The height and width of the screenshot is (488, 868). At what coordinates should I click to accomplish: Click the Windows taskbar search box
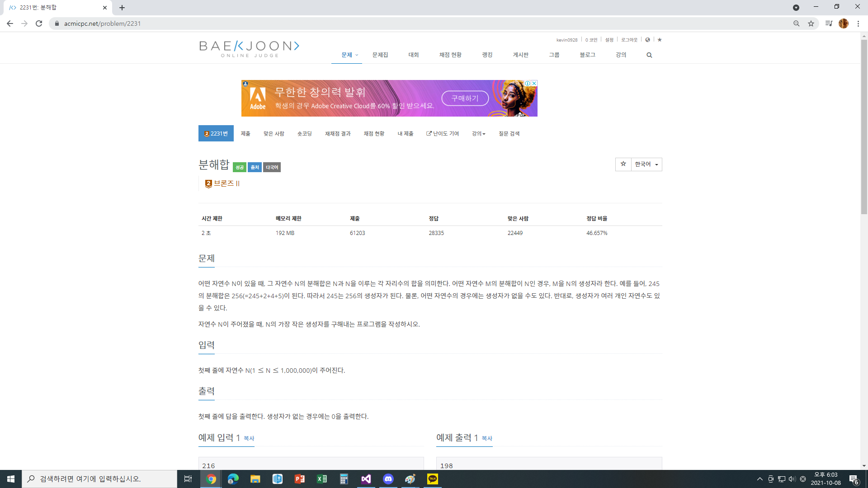point(99,479)
